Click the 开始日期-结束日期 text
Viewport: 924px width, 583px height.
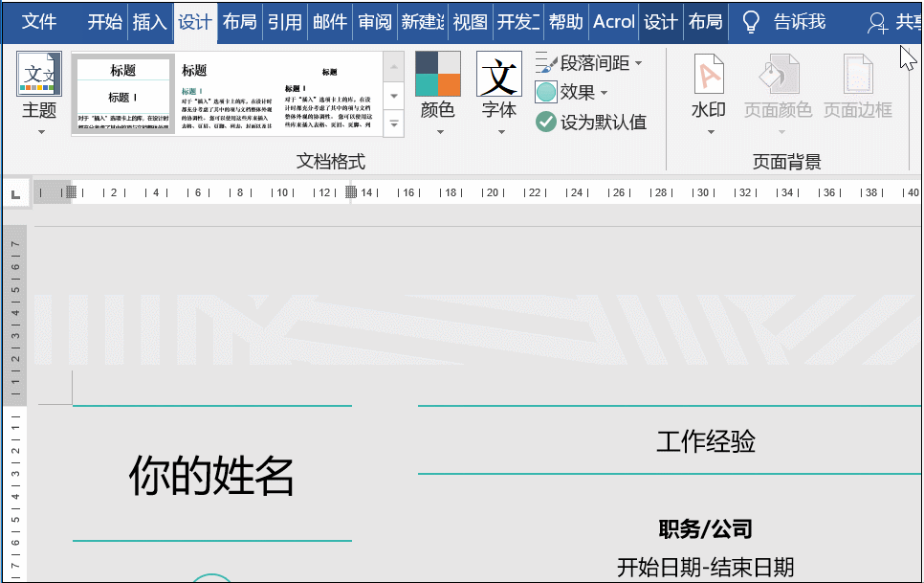tap(705, 567)
